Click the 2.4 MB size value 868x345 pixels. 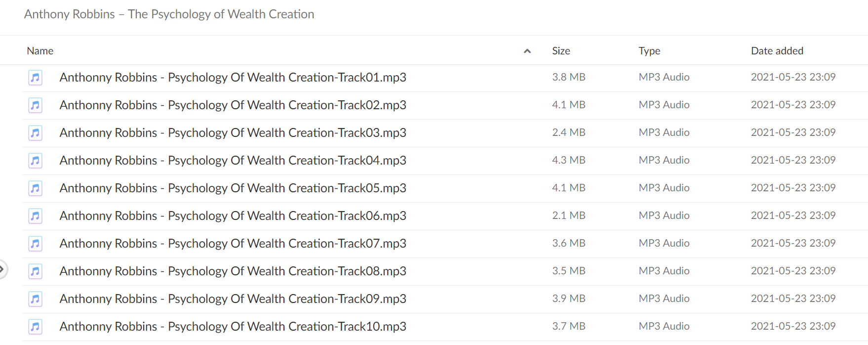[x=569, y=132]
